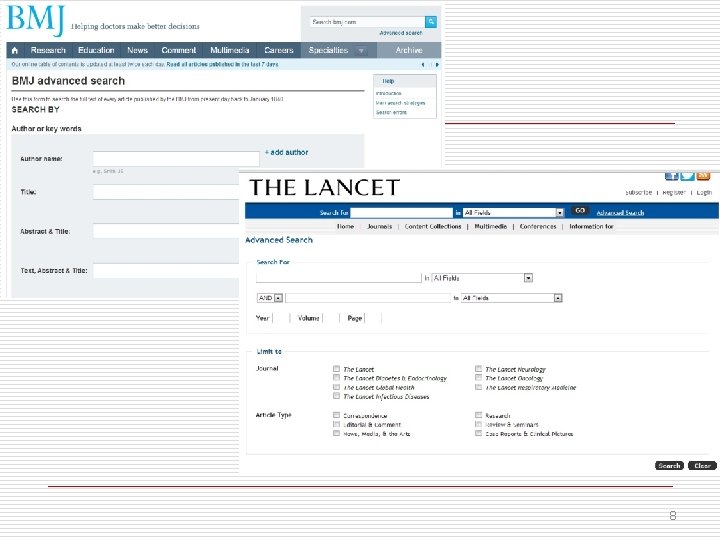Check The Lancet Infectious Diseases checkbox
Image resolution: width=720 pixels, height=540 pixels.
coord(337,396)
